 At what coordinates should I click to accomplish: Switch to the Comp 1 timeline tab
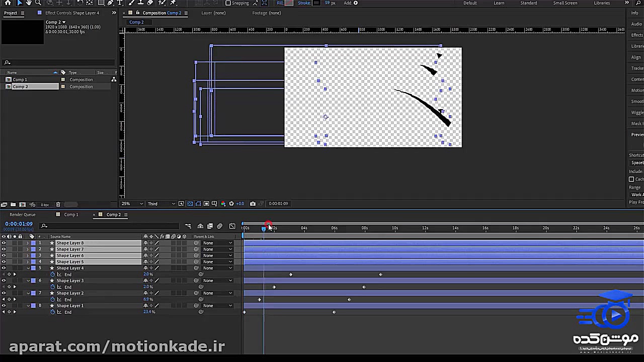(x=71, y=215)
